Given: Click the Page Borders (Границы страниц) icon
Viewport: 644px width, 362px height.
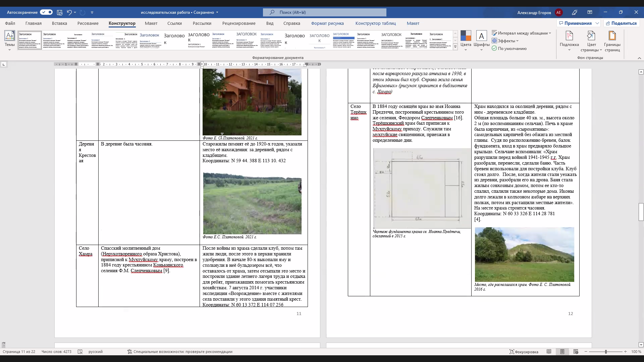Looking at the screenshot, I should tap(612, 36).
